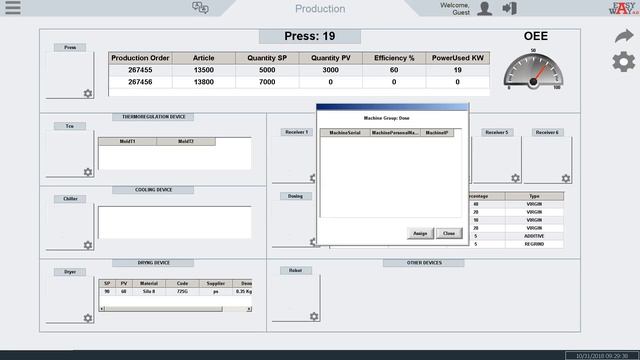640x360 pixels.
Task: Select production order 267455 cell
Action: (140, 70)
